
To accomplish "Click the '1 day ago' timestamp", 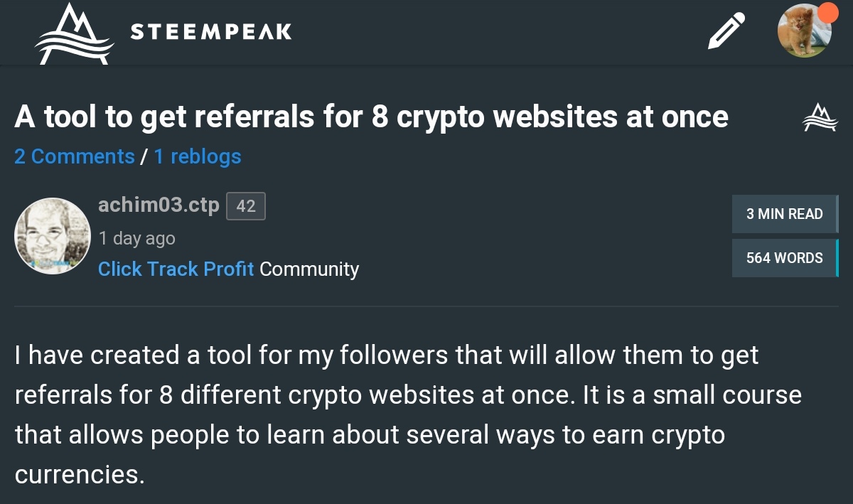I will pyautogui.click(x=136, y=238).
